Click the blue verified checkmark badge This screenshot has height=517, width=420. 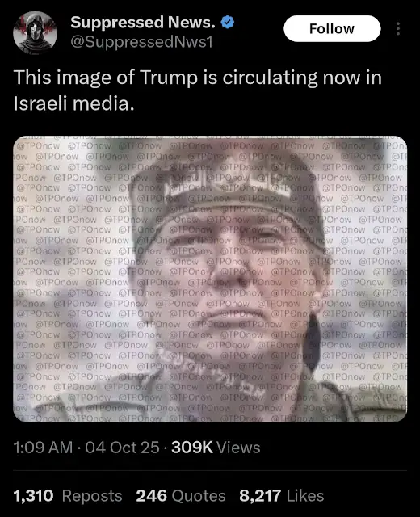[x=228, y=23]
